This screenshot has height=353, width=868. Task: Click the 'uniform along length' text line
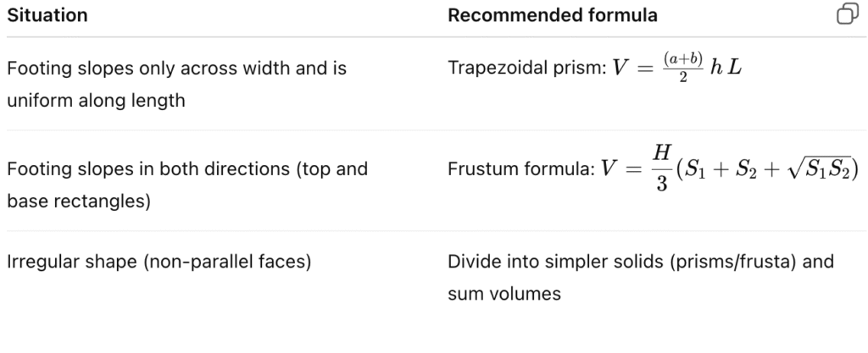click(x=96, y=101)
